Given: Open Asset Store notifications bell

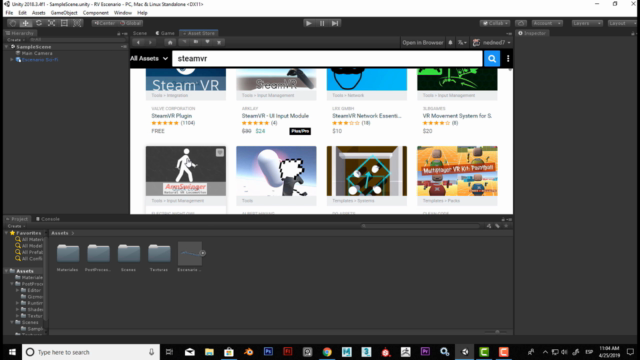Looking at the screenshot, I should coord(450,42).
